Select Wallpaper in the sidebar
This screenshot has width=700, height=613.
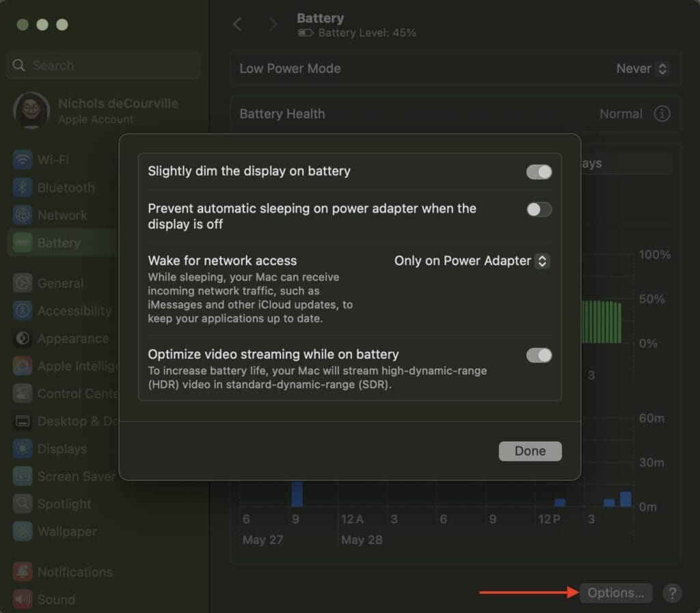tap(66, 532)
